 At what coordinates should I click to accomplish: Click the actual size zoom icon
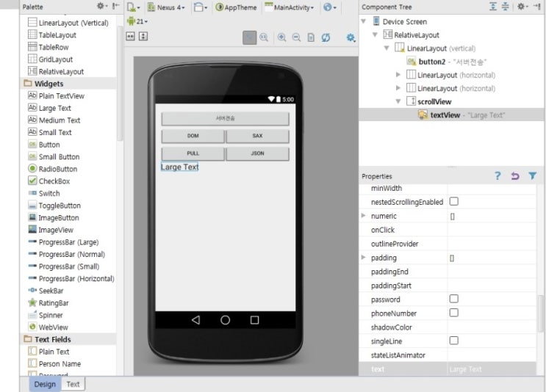[264, 37]
